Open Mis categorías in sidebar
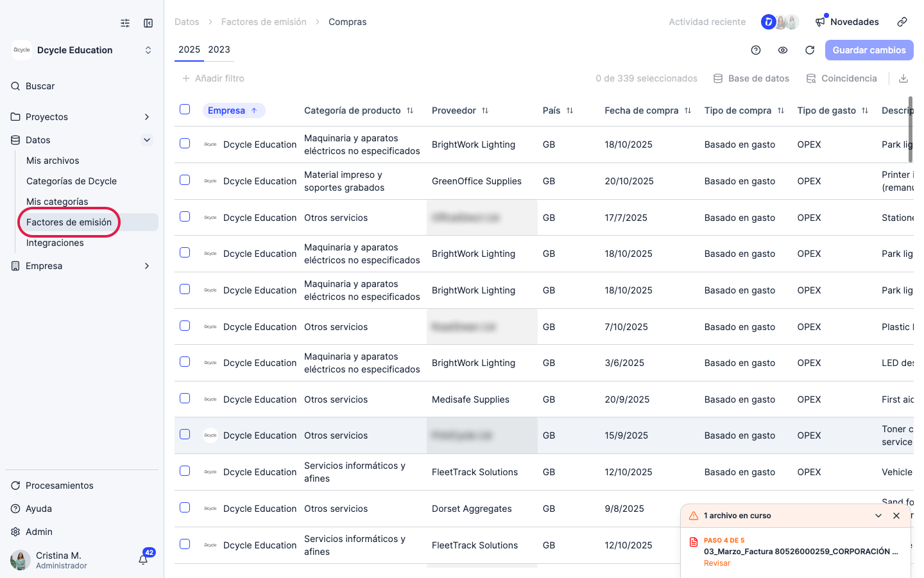924x578 pixels. coord(57,202)
